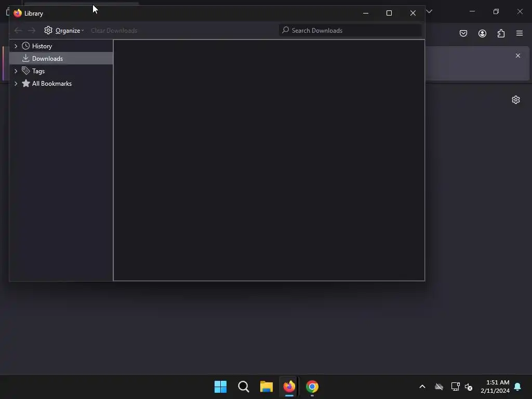Open Google Chrome from the taskbar
Viewport: 532px width, 399px height.
point(312,387)
